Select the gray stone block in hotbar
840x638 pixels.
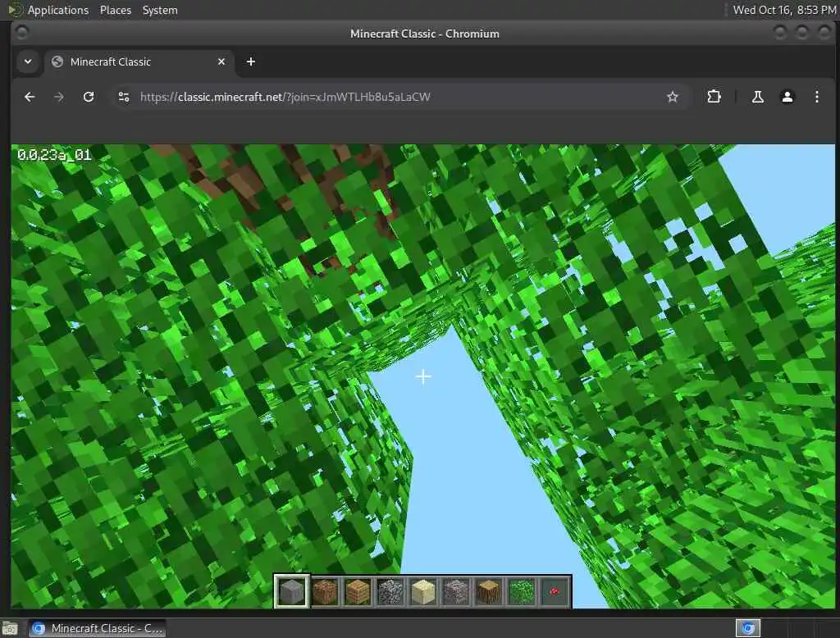(x=292, y=592)
